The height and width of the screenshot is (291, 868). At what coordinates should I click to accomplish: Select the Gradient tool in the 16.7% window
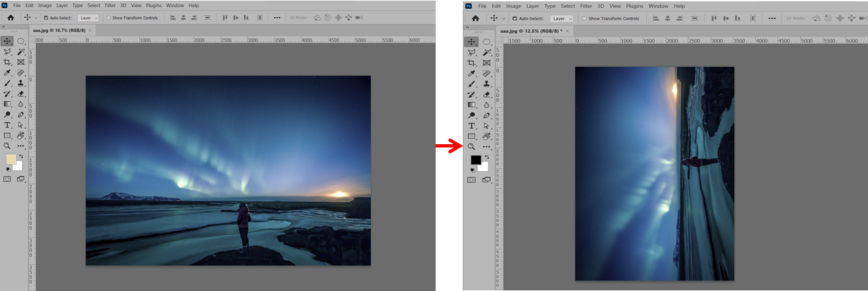point(7,104)
